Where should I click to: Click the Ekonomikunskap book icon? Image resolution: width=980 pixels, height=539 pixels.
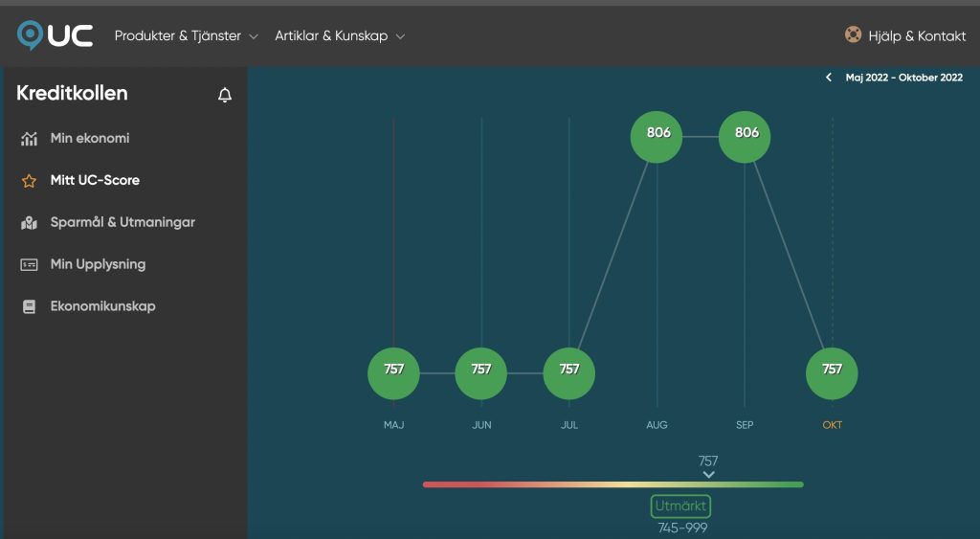tap(29, 306)
